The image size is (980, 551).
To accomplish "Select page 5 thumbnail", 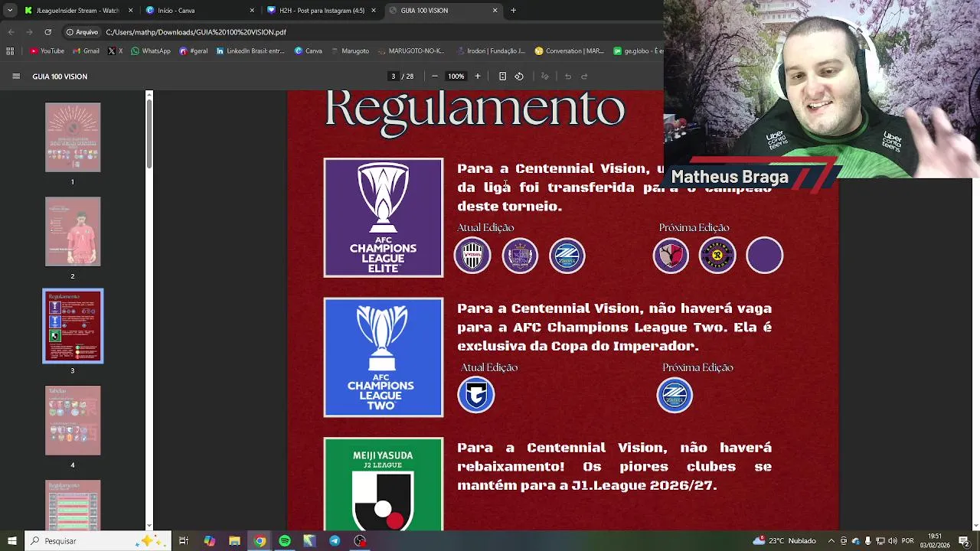I will tap(73, 504).
